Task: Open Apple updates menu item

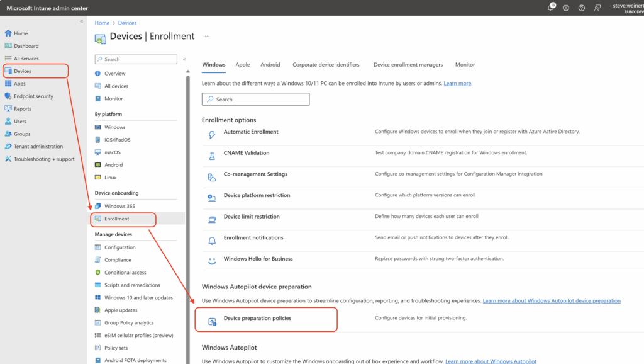Action: click(x=121, y=310)
